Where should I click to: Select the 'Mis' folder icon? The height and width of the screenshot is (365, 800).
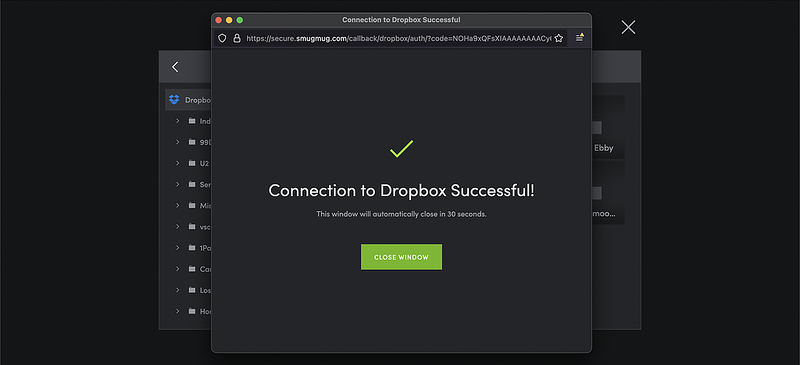pos(192,205)
